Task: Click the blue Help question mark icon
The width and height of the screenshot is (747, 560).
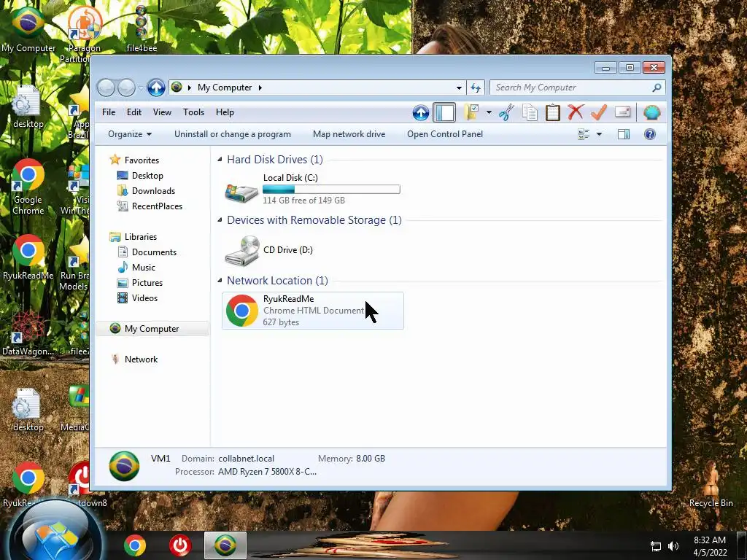Action: 650,134
